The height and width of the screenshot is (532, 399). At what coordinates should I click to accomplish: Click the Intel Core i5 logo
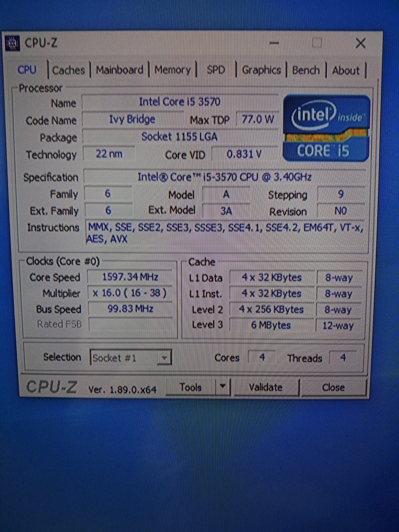(327, 128)
